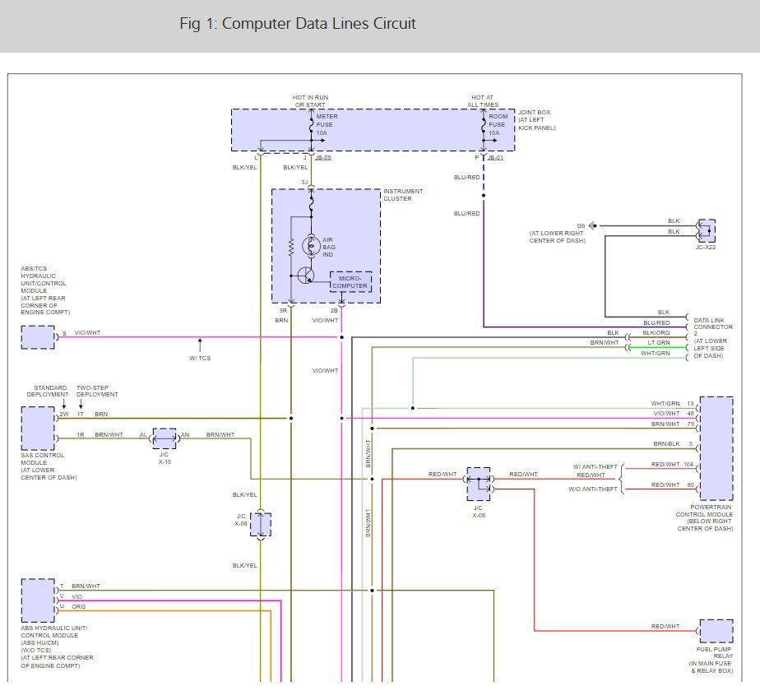
Task: Select the Fuel Pump Relay box
Action: tap(715, 631)
